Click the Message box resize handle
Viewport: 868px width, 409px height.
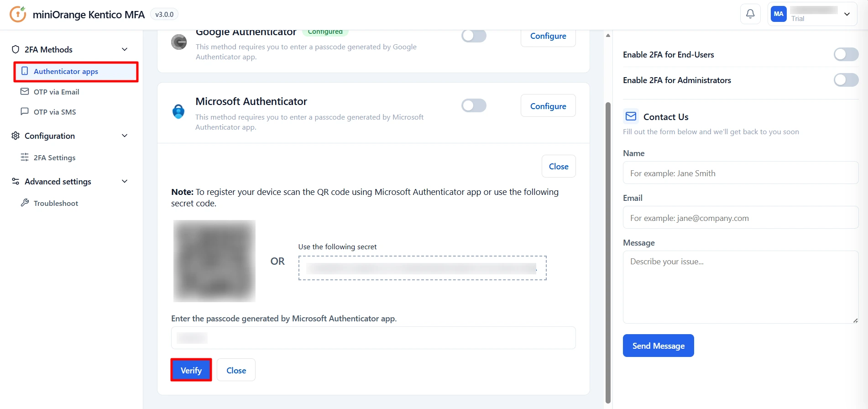coord(855,320)
